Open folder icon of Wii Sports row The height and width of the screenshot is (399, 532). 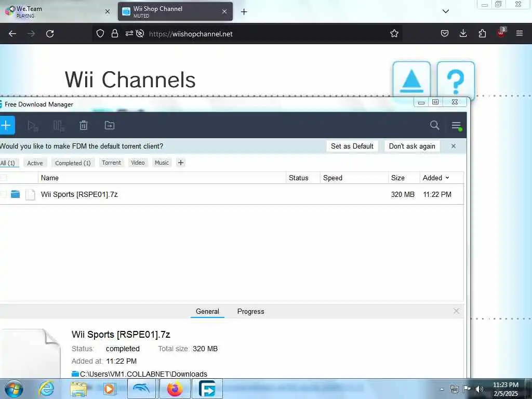(x=15, y=194)
